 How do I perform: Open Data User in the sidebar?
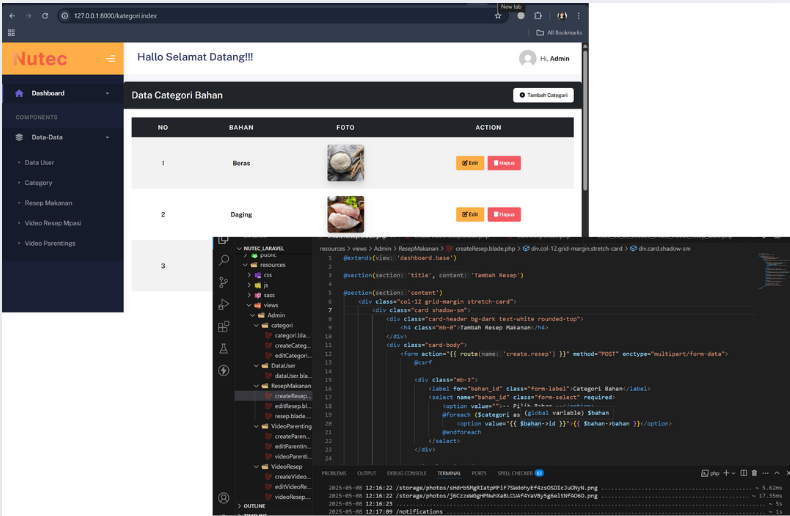39,163
